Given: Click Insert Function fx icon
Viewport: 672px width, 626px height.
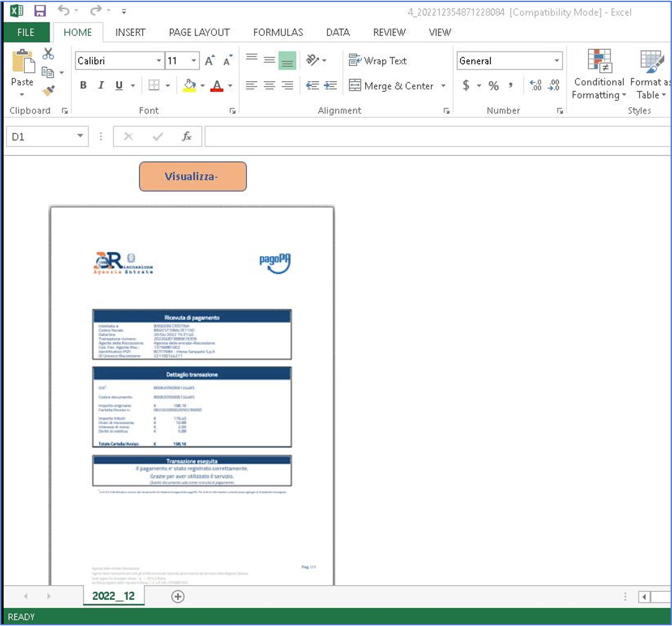Looking at the screenshot, I should pyautogui.click(x=187, y=136).
